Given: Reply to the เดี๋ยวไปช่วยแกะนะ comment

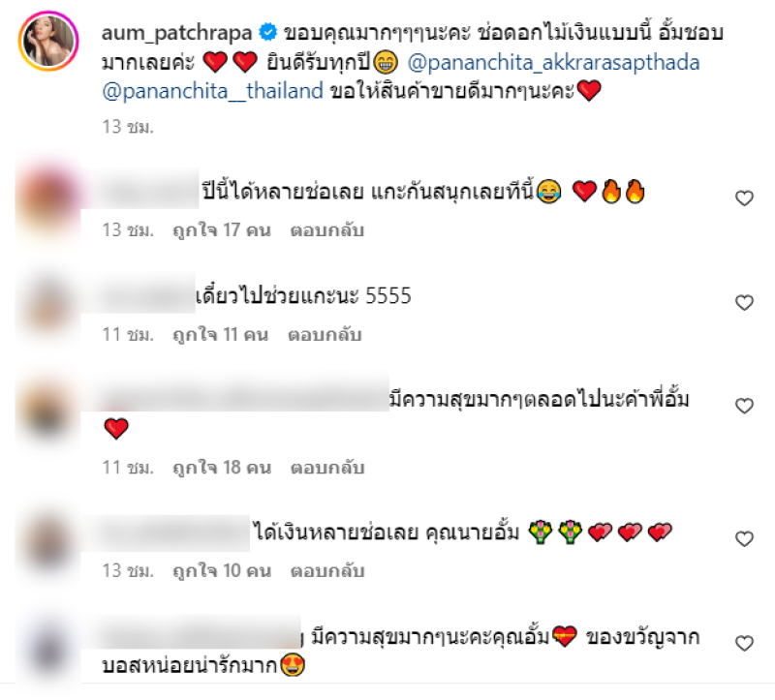Looking at the screenshot, I should [x=325, y=334].
